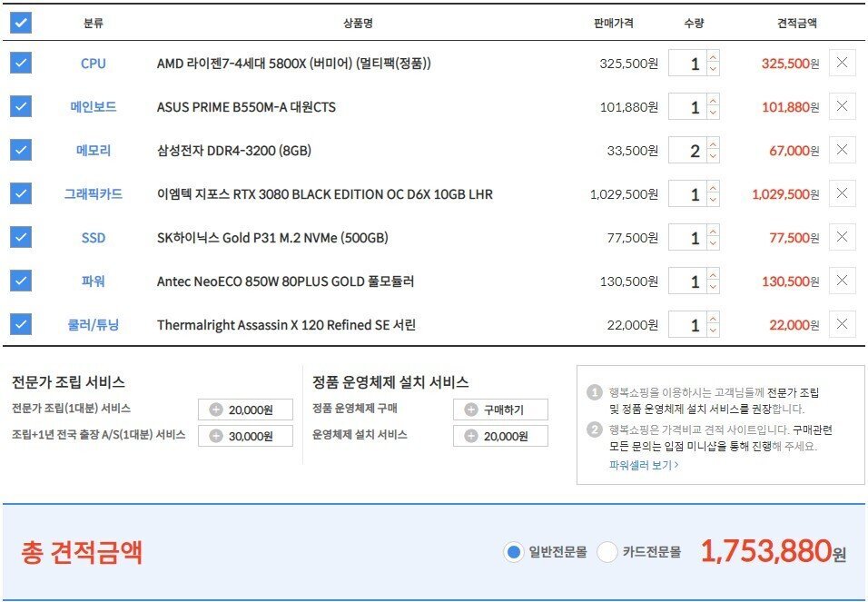Add 조립+1년 출장 A/S service for 30,000원

point(245,436)
